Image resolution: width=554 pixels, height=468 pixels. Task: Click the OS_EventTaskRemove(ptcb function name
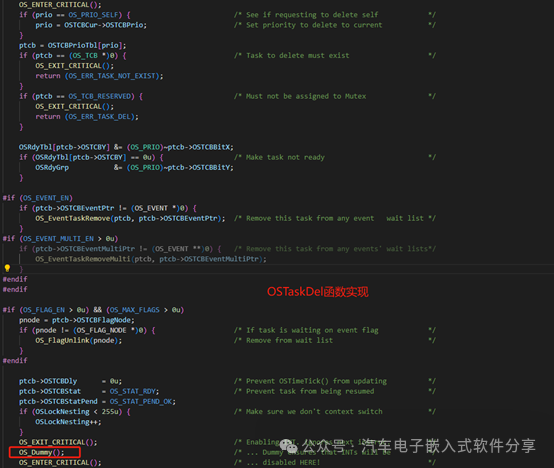tap(83, 218)
